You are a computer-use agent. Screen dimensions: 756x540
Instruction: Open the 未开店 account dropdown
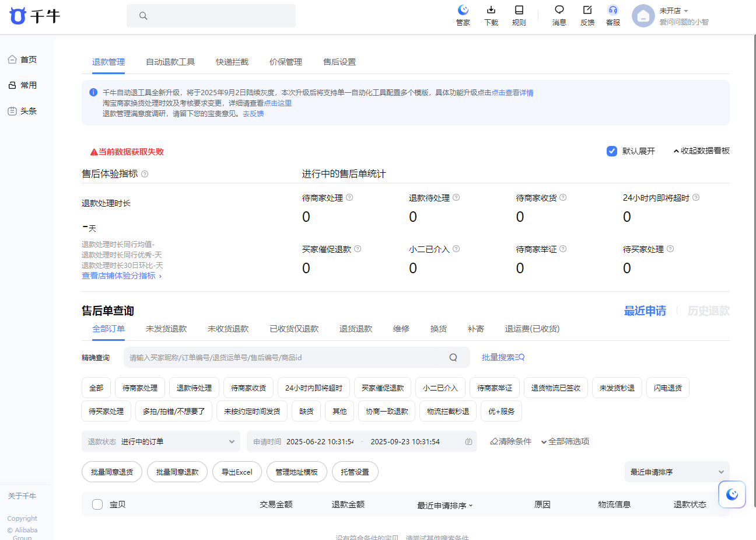point(674,11)
